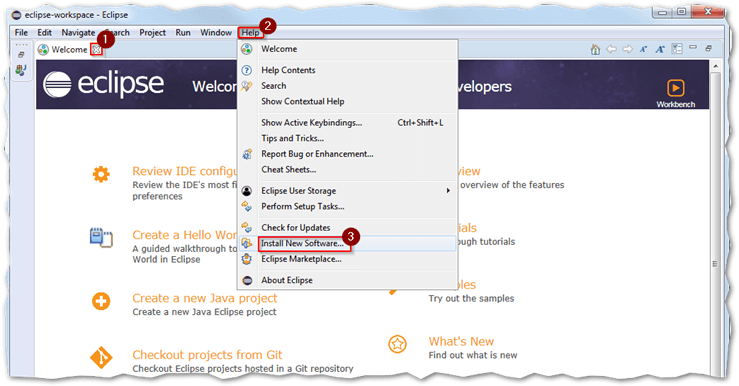Click the gear icon beside Review IDE configuration
The height and width of the screenshot is (386, 739).
[101, 174]
